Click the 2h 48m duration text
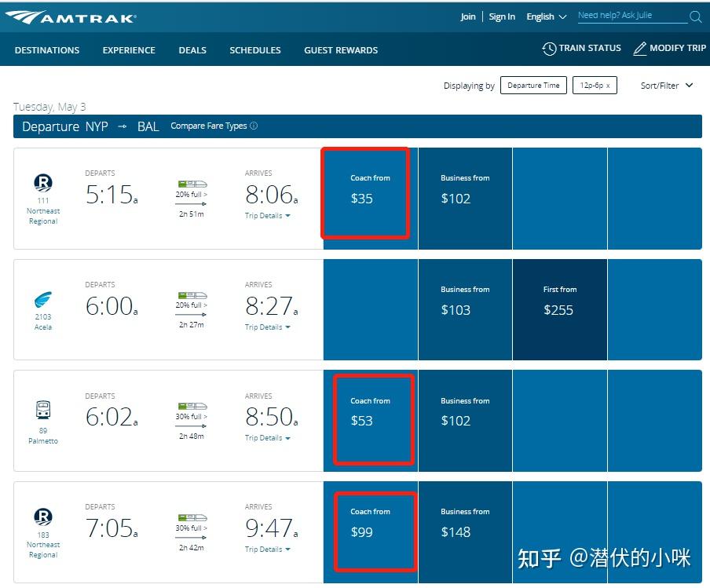This screenshot has width=710, height=588. (191, 436)
